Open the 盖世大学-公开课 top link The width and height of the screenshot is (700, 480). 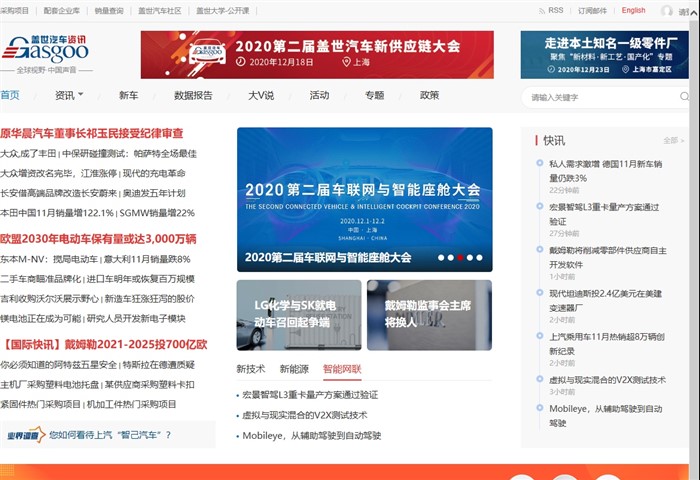(223, 11)
